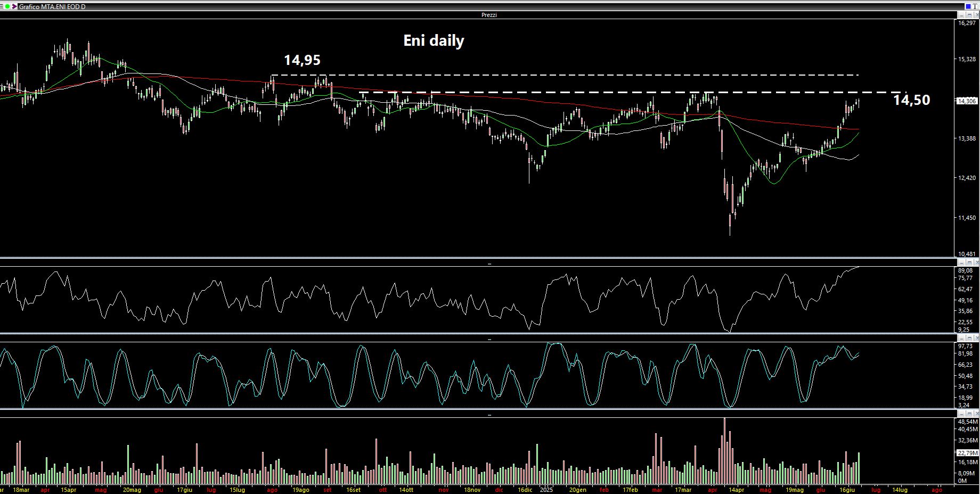Click the current price tag 14,306
980x494 pixels.
tap(967, 101)
